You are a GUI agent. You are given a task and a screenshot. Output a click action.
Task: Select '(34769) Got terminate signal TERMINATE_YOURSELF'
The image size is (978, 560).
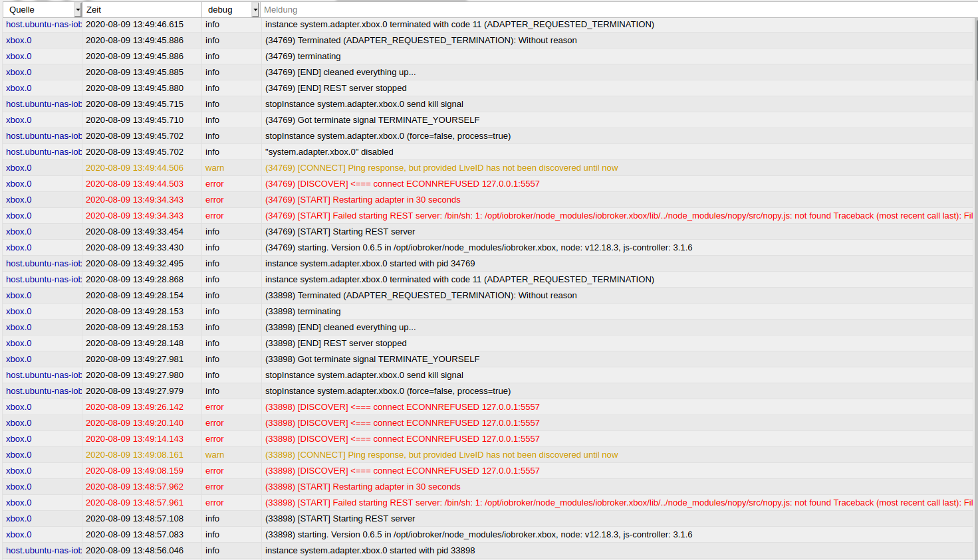point(372,120)
